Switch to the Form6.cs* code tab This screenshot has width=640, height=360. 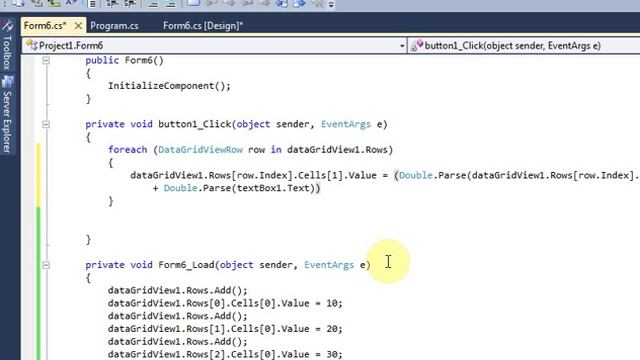[x=45, y=26]
